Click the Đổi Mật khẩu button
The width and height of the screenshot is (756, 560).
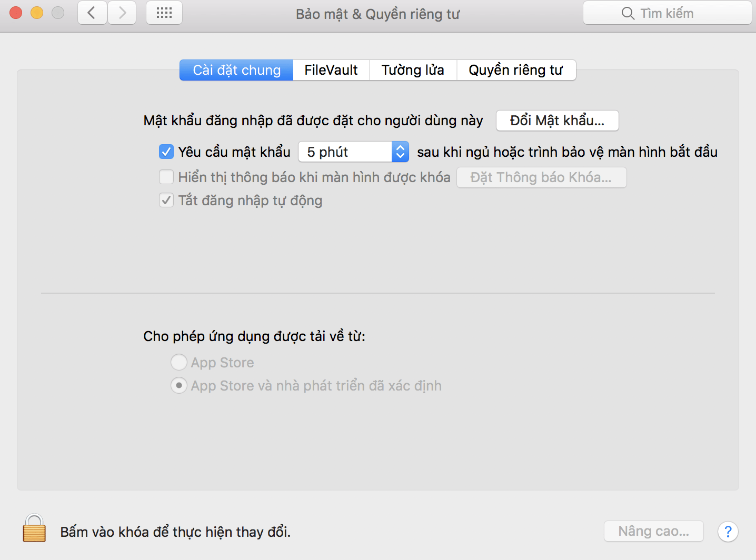point(557,121)
